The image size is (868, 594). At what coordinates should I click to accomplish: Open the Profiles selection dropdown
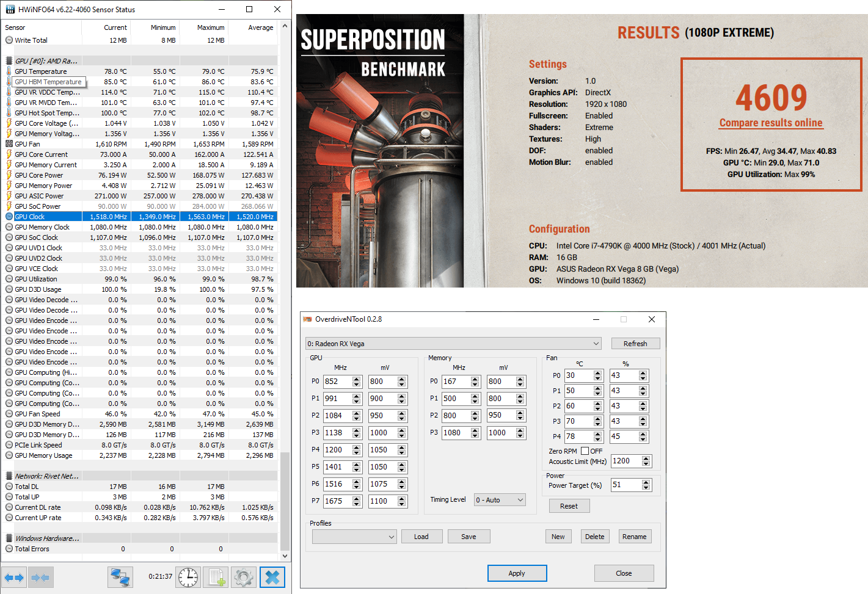coord(354,537)
